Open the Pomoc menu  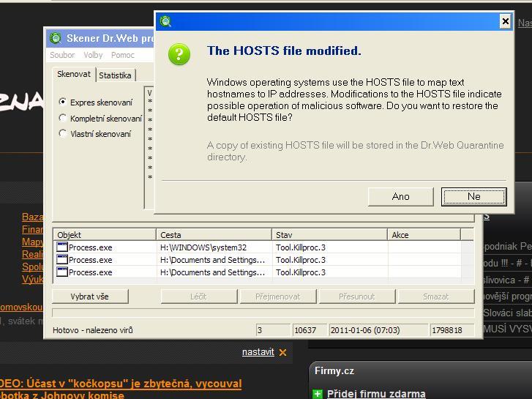[123, 55]
